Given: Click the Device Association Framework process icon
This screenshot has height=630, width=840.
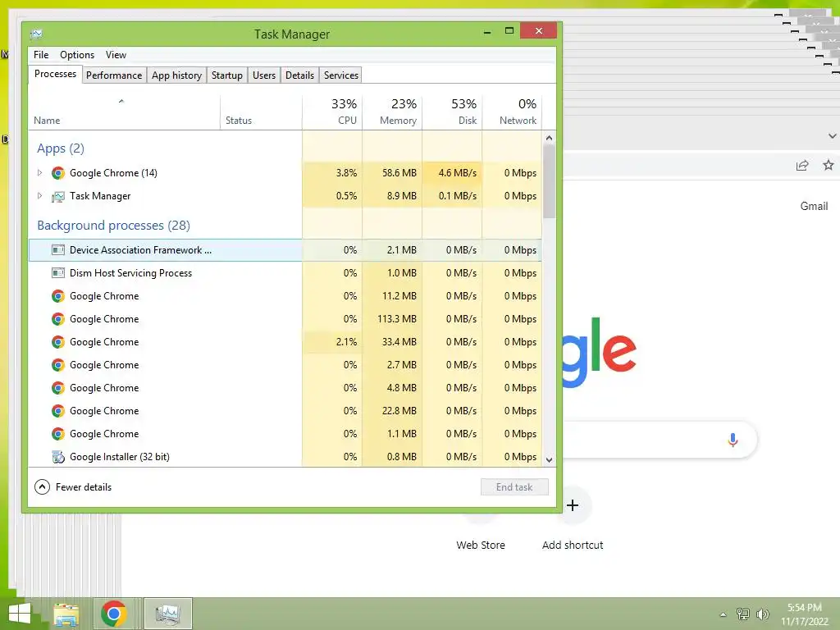Looking at the screenshot, I should (x=58, y=249).
